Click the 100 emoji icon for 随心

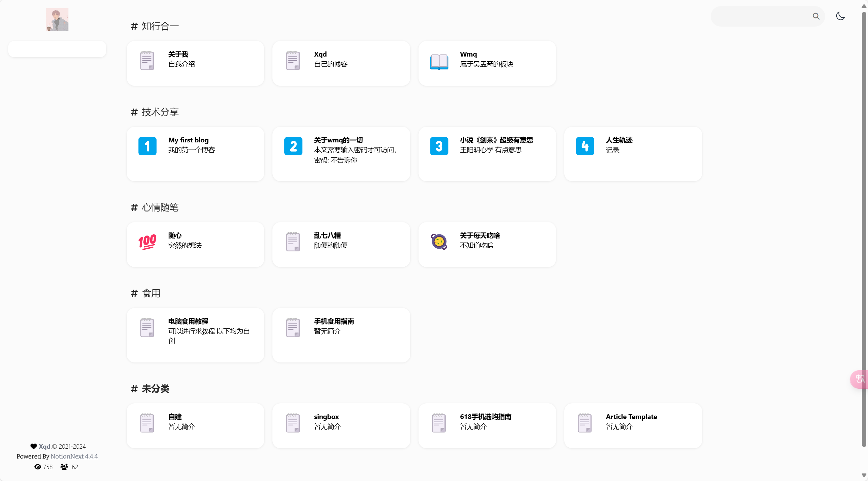point(147,242)
